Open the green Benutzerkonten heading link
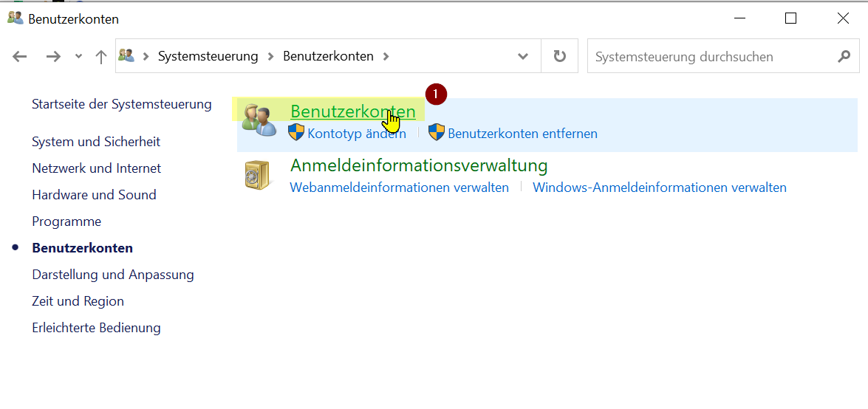Image resolution: width=868 pixels, height=409 pixels. (352, 111)
